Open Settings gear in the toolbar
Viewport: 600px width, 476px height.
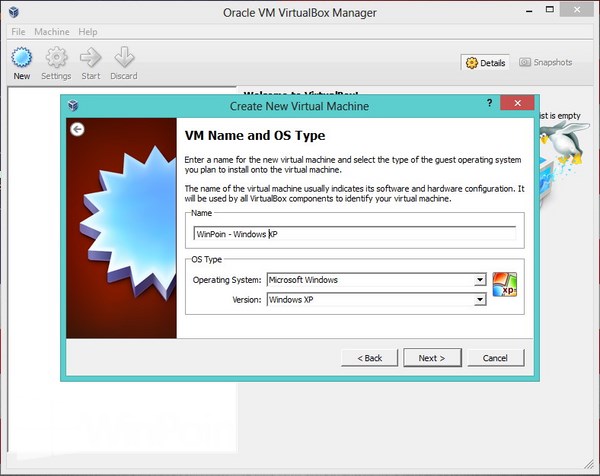56,57
